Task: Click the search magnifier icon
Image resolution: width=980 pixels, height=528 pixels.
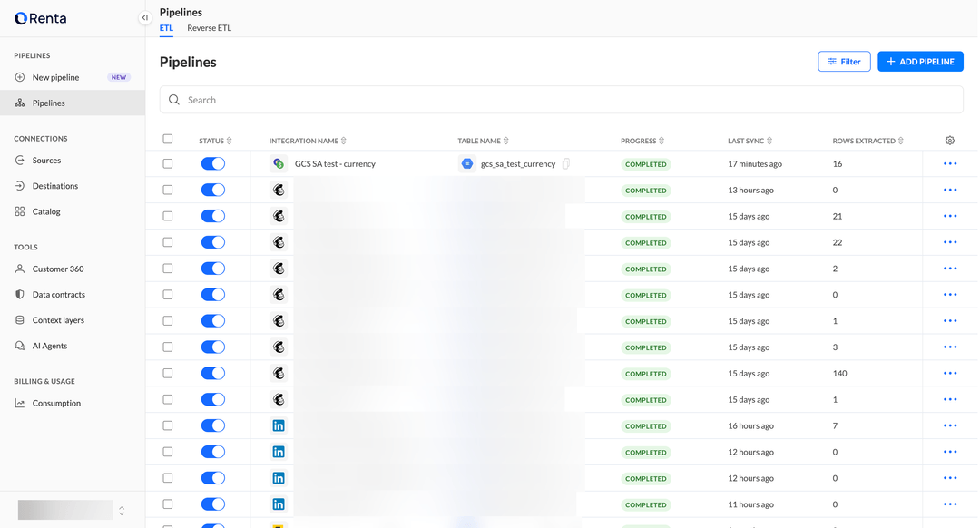Action: coord(174,100)
